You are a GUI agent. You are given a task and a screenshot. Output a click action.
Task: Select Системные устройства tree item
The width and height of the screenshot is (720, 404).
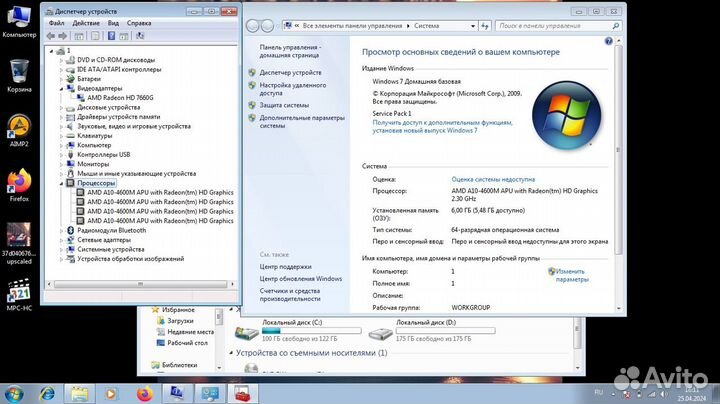111,249
